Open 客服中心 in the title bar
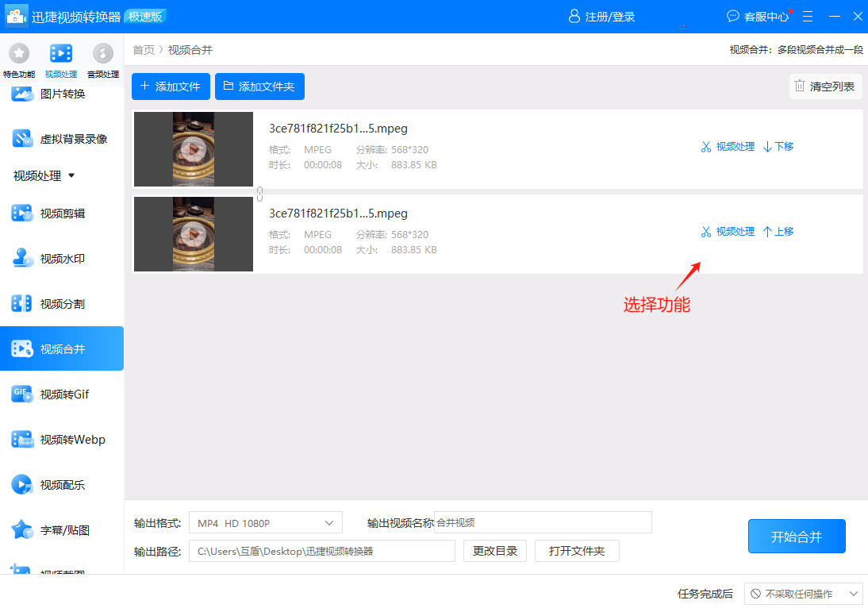This screenshot has width=868, height=608. pyautogui.click(x=758, y=17)
